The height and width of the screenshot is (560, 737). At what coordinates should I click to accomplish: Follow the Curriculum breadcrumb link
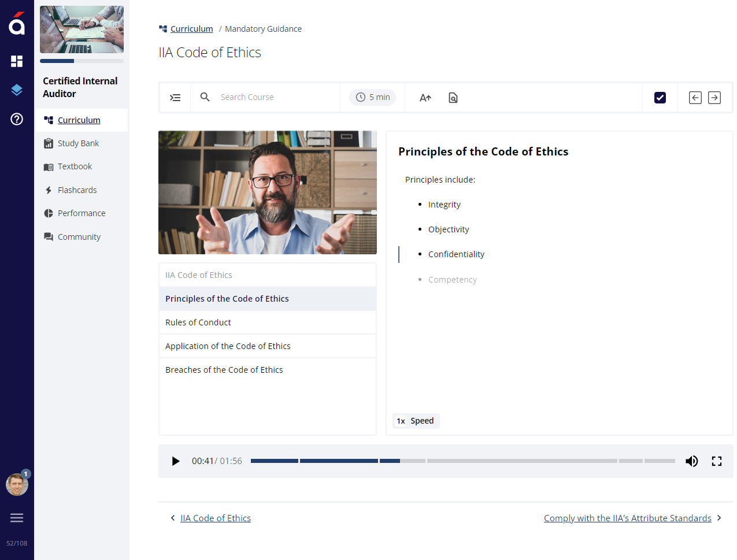[x=191, y=28]
